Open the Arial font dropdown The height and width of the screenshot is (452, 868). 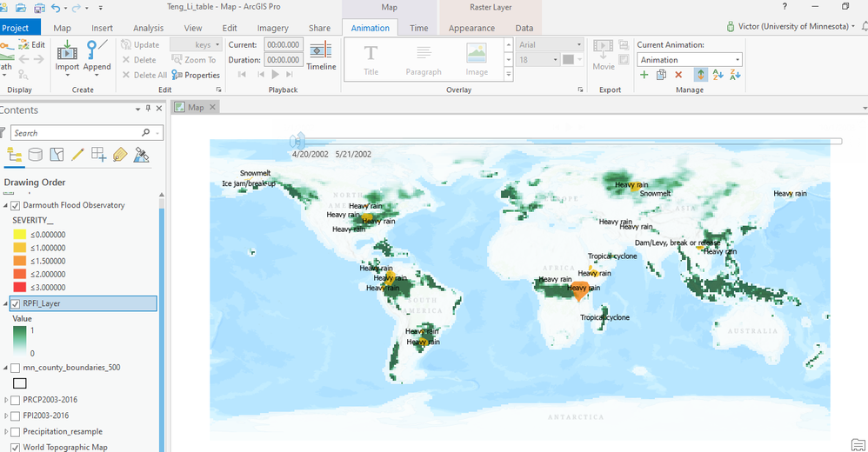(551, 45)
